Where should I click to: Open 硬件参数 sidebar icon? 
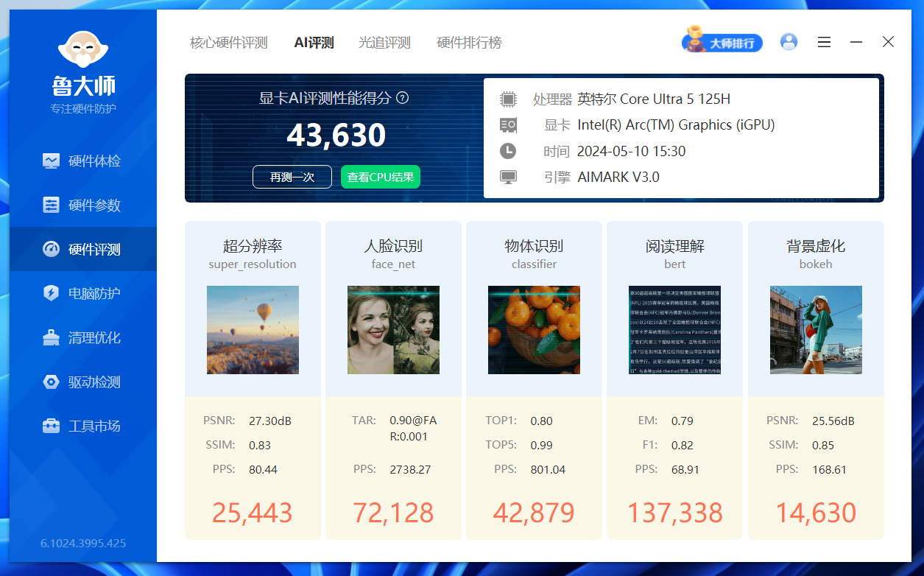click(x=51, y=205)
